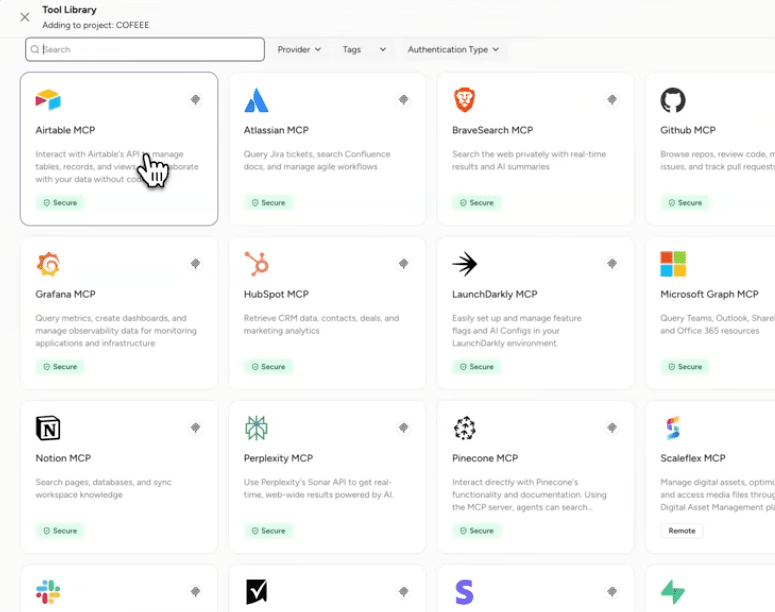Open the Provider filter dropdown
The width and height of the screenshot is (775, 612).
pyautogui.click(x=299, y=49)
